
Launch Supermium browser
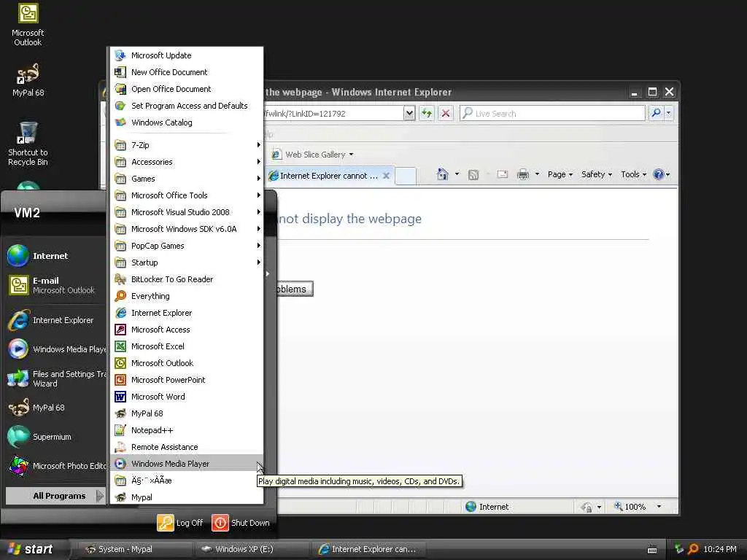[x=55, y=437]
